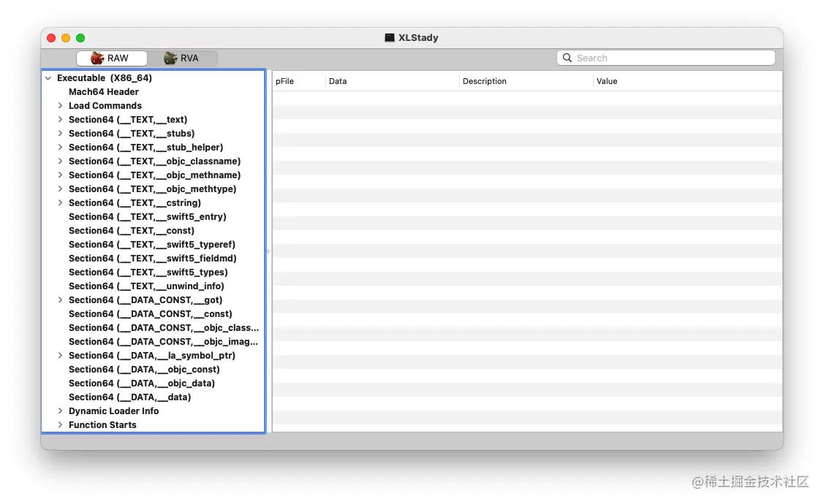Select Section64 (__DATA_CONST,__objc_imag... row
The width and height of the screenshot is (824, 504).
(x=154, y=342)
